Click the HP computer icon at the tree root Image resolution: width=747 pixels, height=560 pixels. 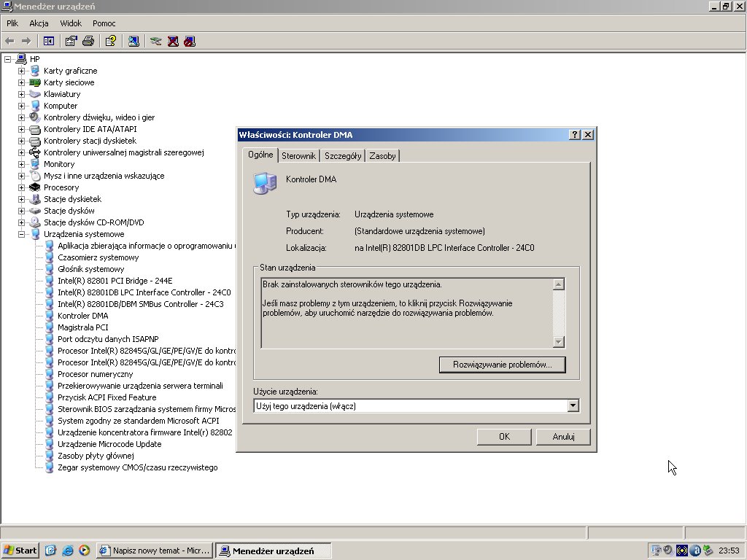(21, 59)
